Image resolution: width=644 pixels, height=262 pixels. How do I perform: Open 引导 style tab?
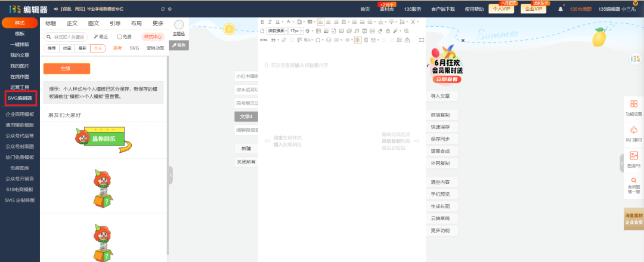115,23
